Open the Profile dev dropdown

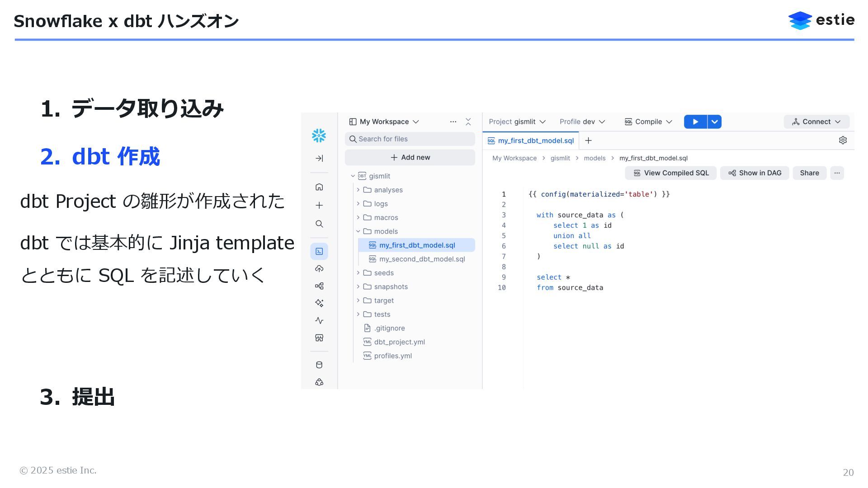582,122
